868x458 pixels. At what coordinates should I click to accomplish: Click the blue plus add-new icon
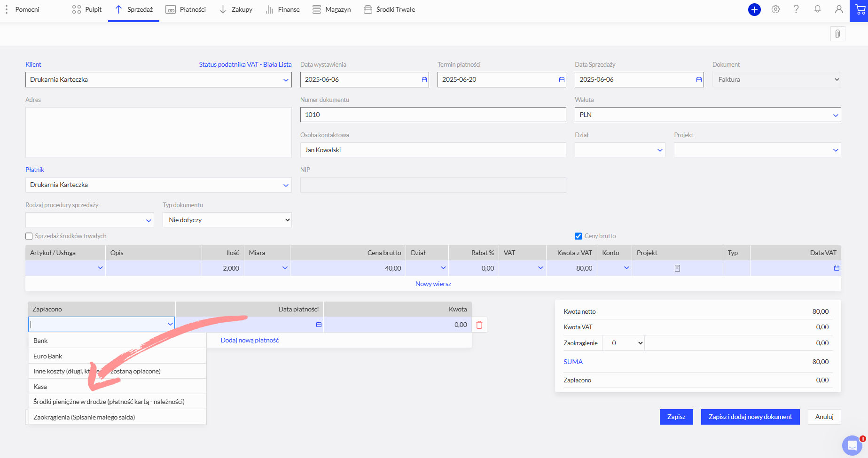point(754,9)
